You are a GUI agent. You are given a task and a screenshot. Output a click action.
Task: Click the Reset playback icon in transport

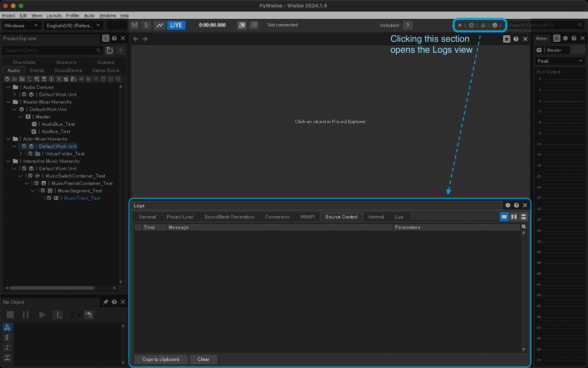89,315
